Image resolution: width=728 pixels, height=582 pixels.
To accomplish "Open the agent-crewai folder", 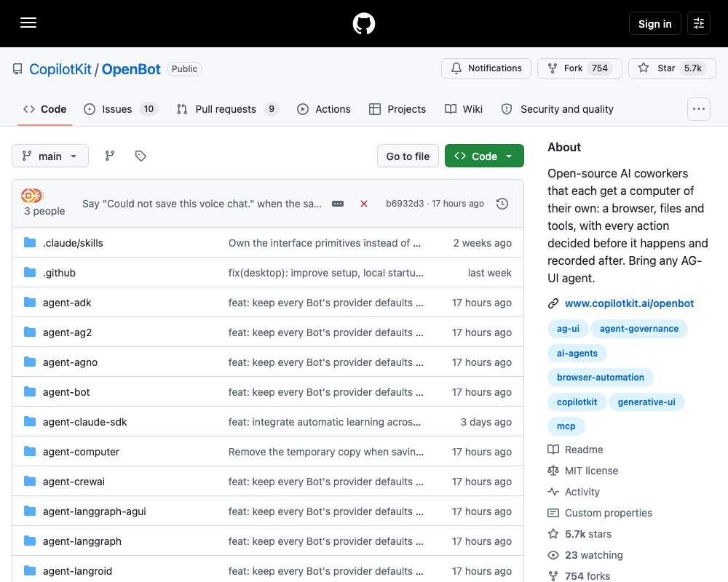I will tap(74, 482).
